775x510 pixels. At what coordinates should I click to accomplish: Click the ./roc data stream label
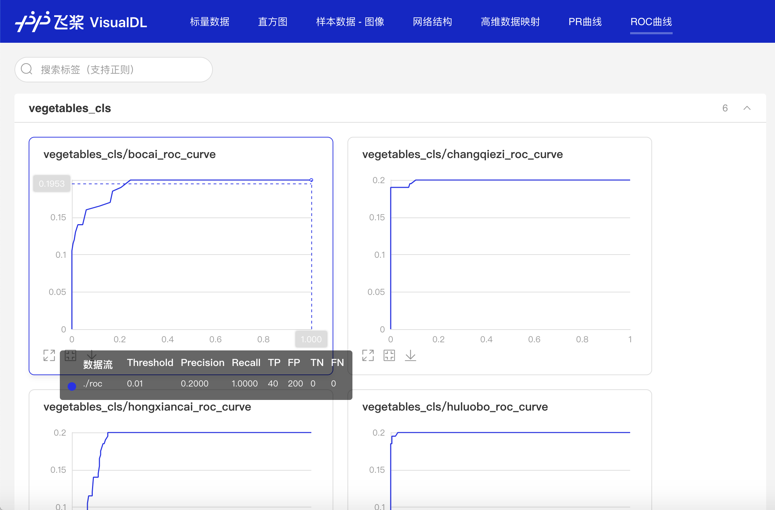click(x=92, y=383)
